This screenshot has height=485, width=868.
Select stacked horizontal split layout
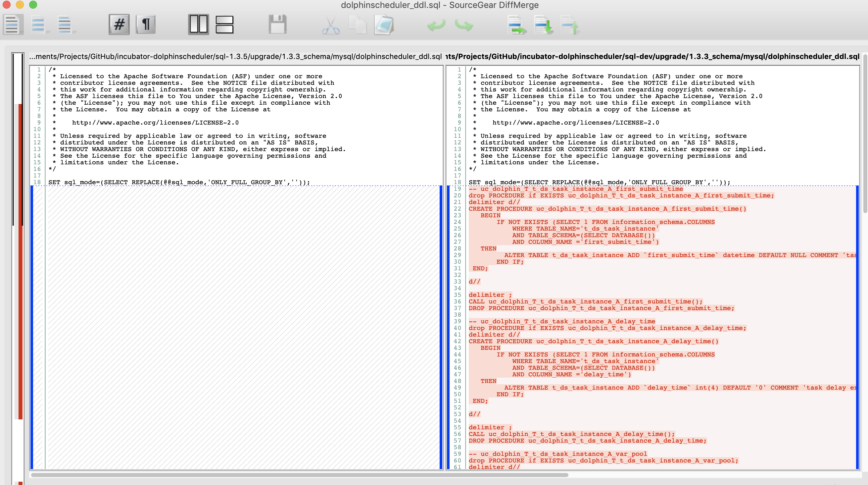[224, 25]
